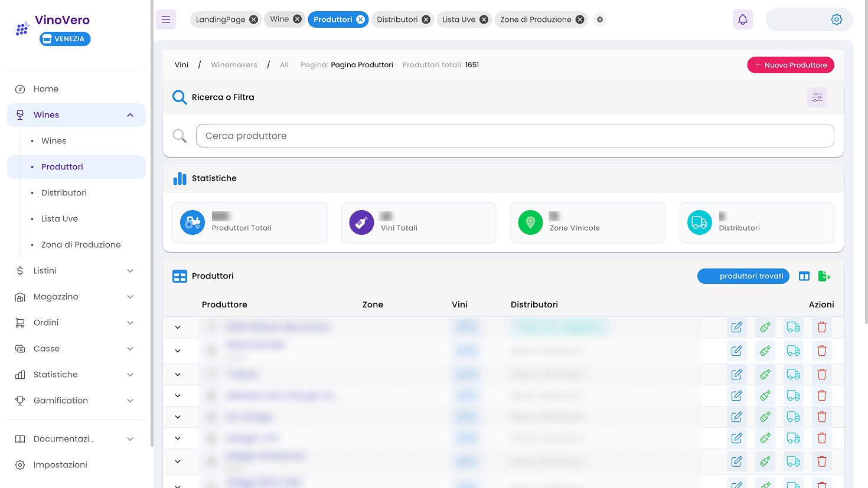The height and width of the screenshot is (488, 868).
Task: Dismiss the Distributori filter chip
Action: pyautogui.click(x=426, y=19)
